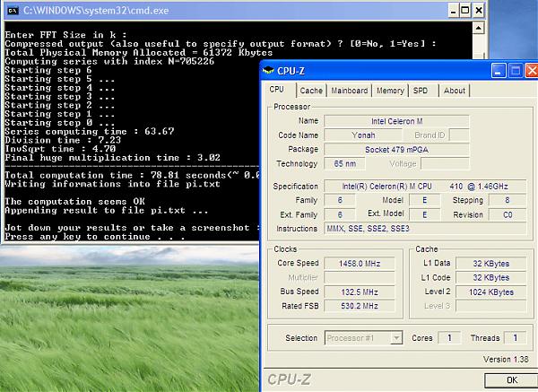538x392 pixels.
Task: Click the Specification field with 1.46GHz
Action: coord(425,187)
